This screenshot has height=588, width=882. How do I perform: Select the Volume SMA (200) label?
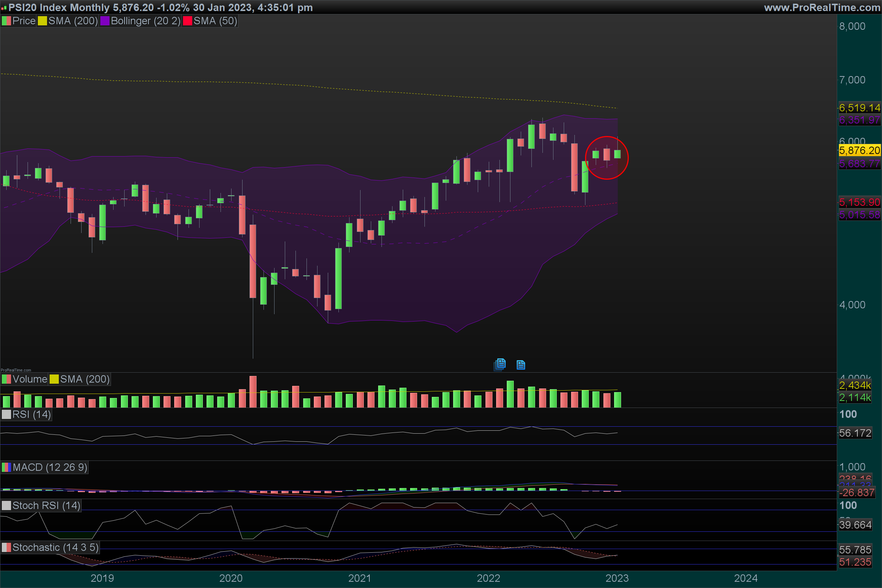coord(85,379)
